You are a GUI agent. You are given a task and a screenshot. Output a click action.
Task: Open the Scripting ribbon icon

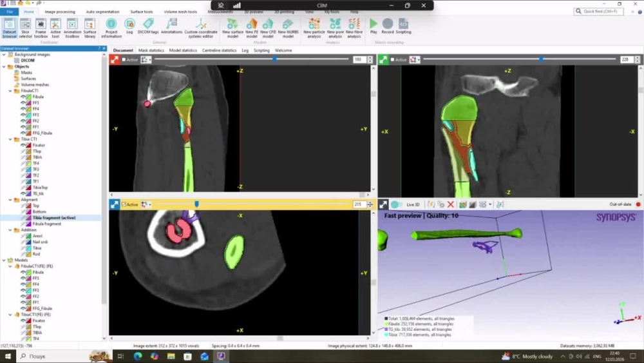[403, 26]
